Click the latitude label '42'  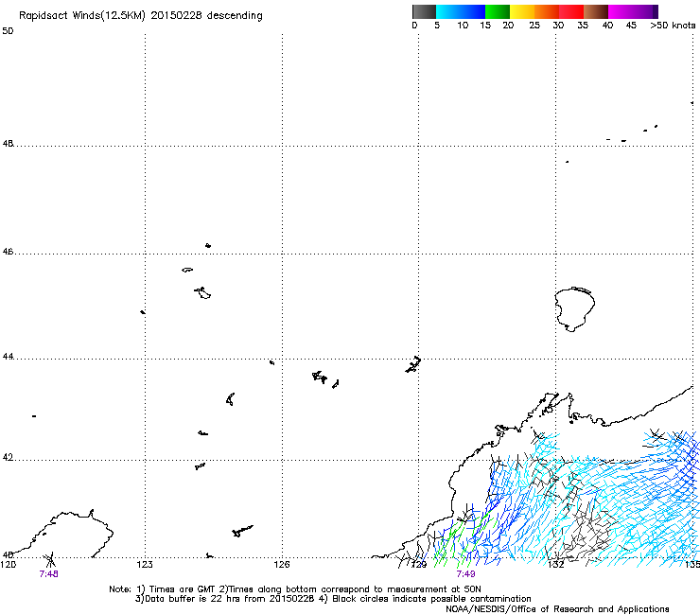8,457
